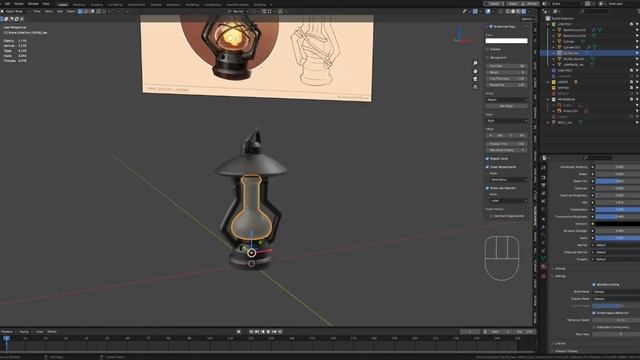Image resolution: width=640 pixels, height=360 pixels.
Task: Open the Particles properties tab icon
Action: [x=543, y=235]
